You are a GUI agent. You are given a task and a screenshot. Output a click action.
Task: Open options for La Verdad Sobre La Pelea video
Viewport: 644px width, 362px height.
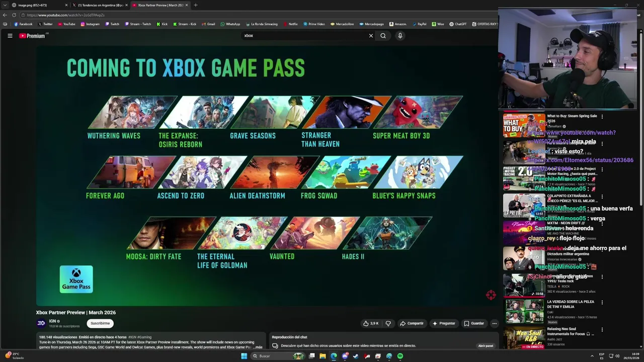[602, 303]
